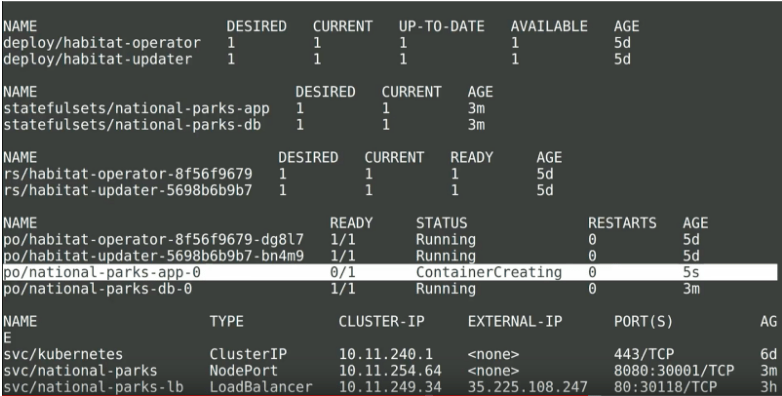
Task: Select statefulsets/national-parks-app text
Action: pyautogui.click(x=136, y=109)
